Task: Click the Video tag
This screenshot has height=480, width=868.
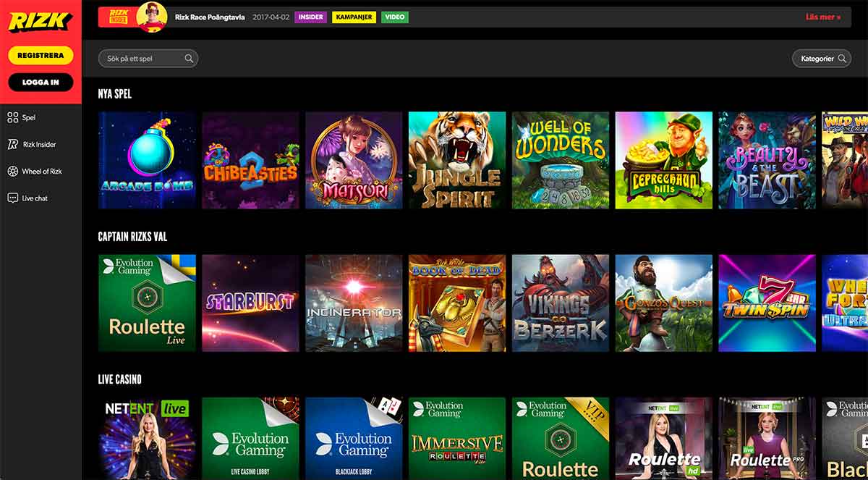Action: 395,17
